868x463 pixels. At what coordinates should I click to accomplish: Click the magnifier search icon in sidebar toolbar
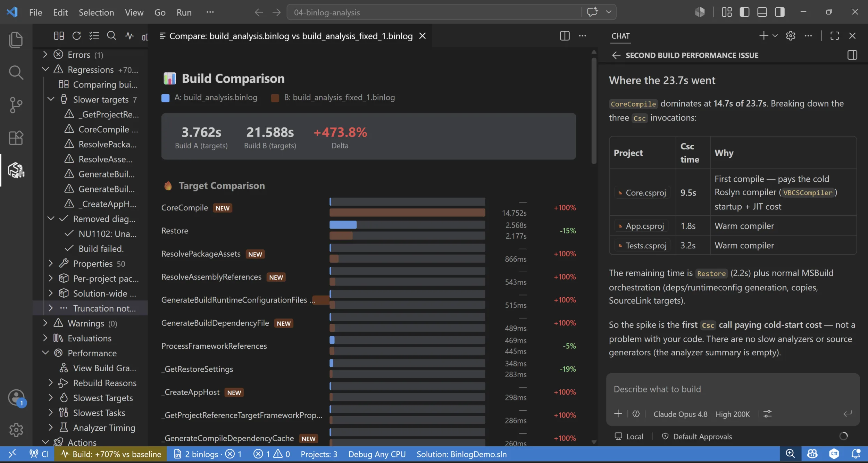tap(111, 36)
